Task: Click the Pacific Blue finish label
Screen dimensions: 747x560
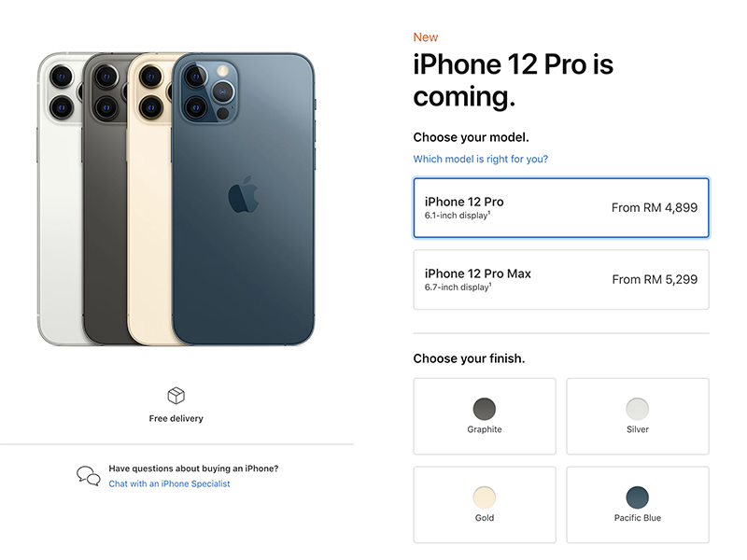Action: coord(638,518)
